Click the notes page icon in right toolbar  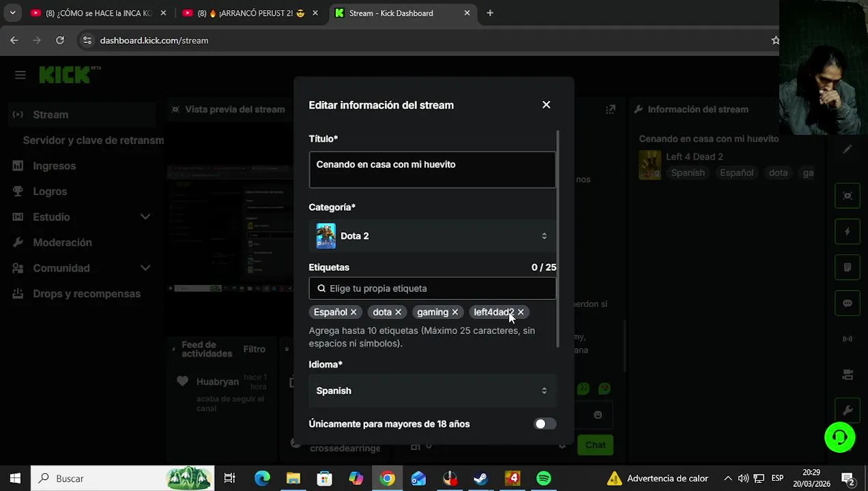click(x=848, y=267)
